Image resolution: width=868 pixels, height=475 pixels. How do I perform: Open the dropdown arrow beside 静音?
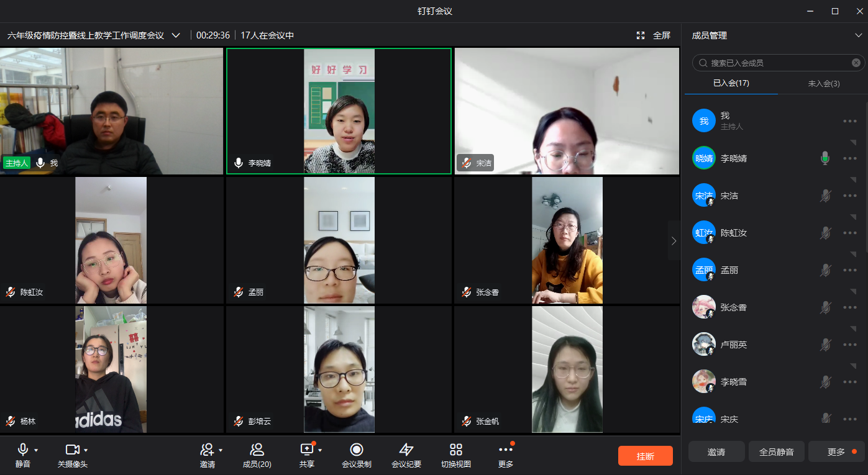click(x=36, y=450)
